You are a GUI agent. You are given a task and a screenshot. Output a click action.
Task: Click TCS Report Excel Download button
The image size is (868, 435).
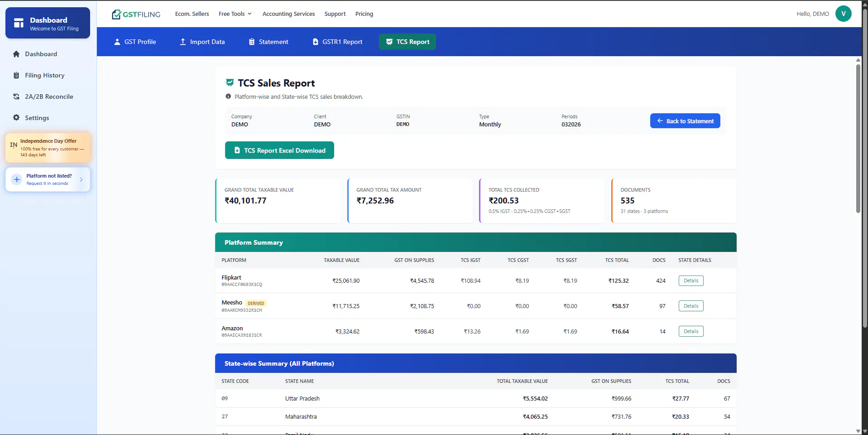tap(279, 150)
